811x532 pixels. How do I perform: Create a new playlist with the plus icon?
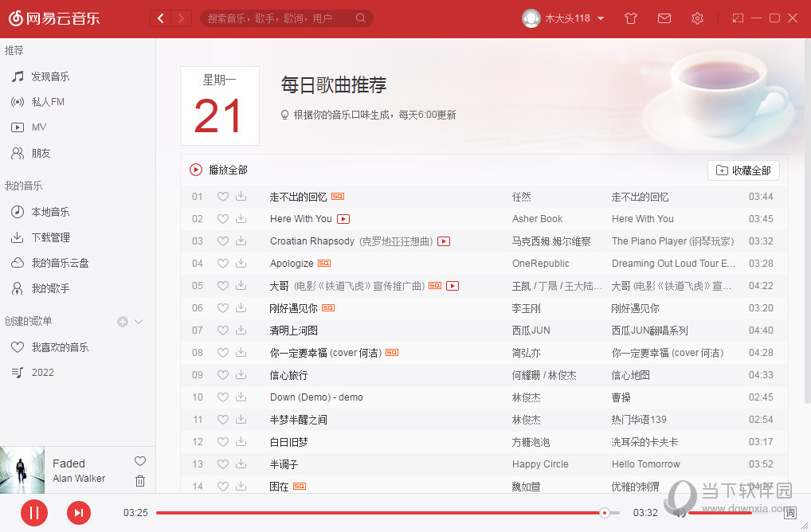[x=121, y=322]
